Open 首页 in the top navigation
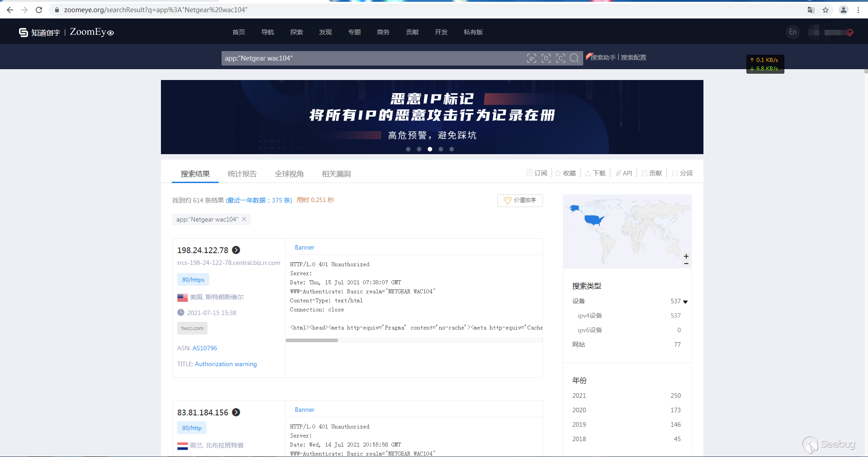868x457 pixels. click(239, 32)
